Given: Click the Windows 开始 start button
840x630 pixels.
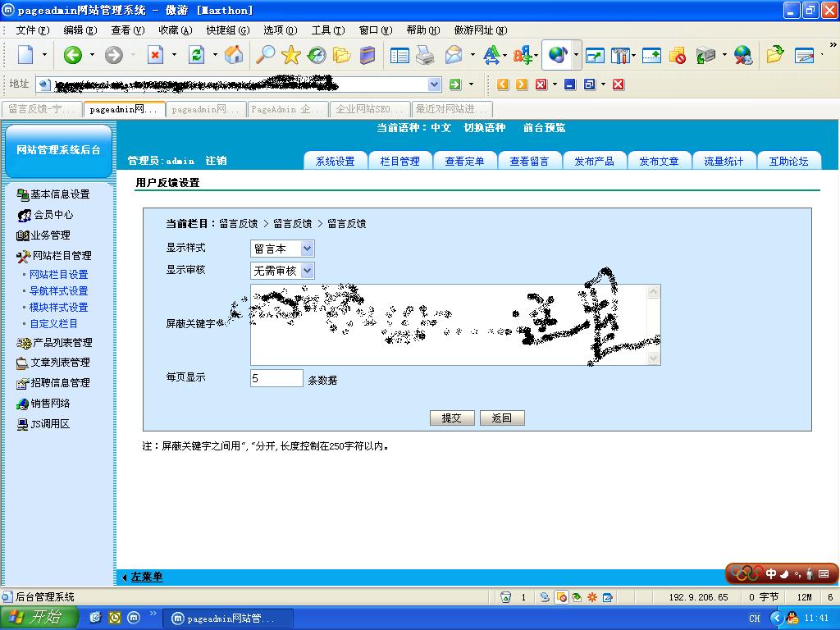Looking at the screenshot, I should point(39,618).
